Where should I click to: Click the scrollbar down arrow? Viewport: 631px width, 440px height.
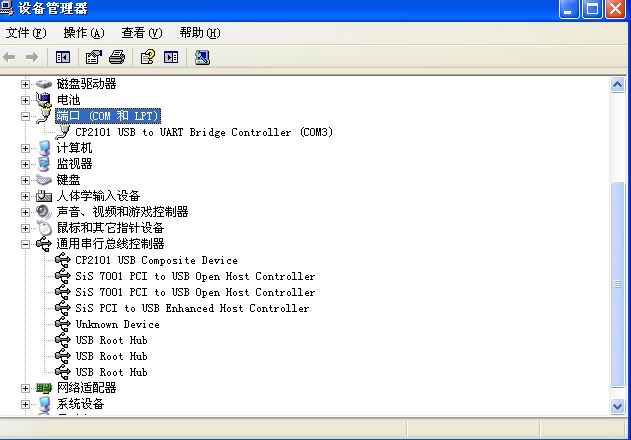[619, 406]
